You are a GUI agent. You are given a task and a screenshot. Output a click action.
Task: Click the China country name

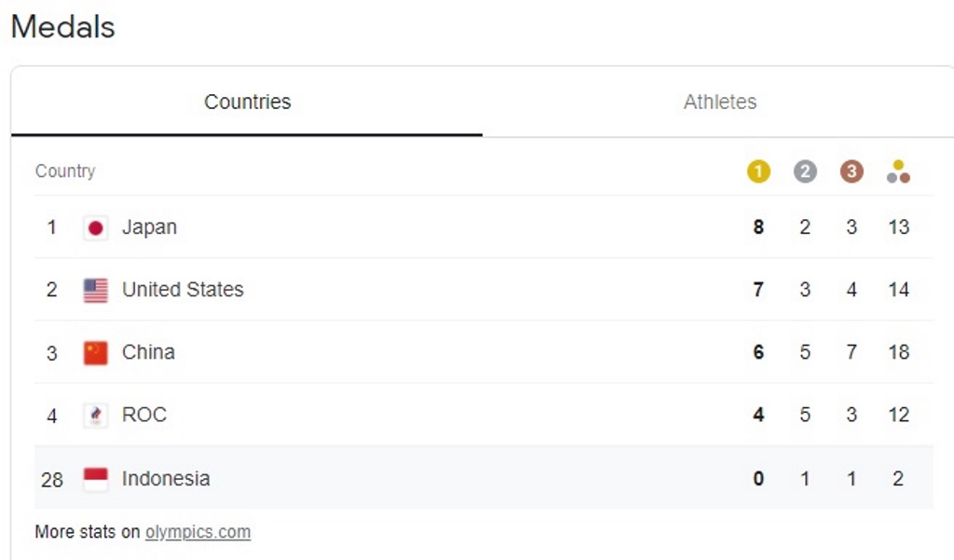tap(148, 352)
